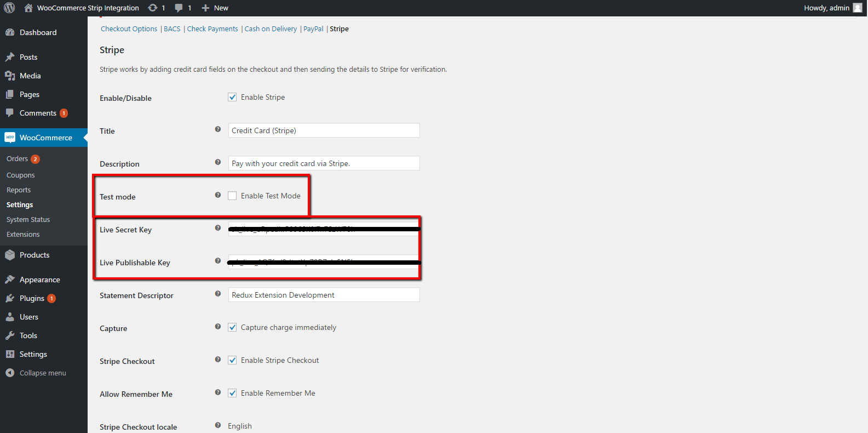This screenshot has height=433, width=868.
Task: Toggle Enable Stripe Checkout checkbox
Action: [x=232, y=360]
